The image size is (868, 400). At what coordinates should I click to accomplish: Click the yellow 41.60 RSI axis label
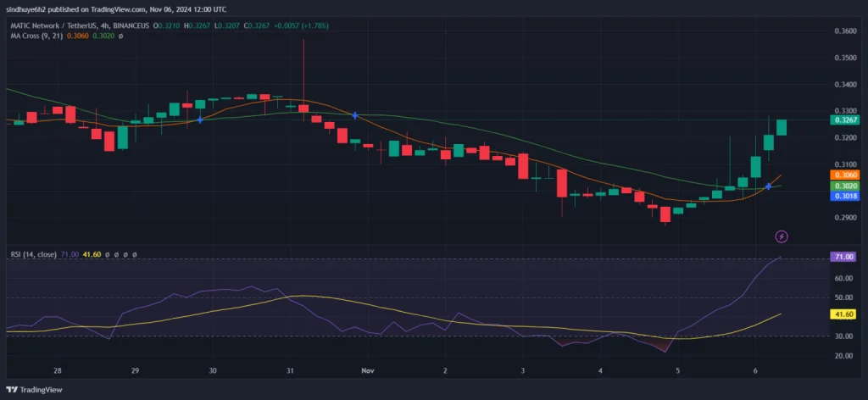click(843, 314)
